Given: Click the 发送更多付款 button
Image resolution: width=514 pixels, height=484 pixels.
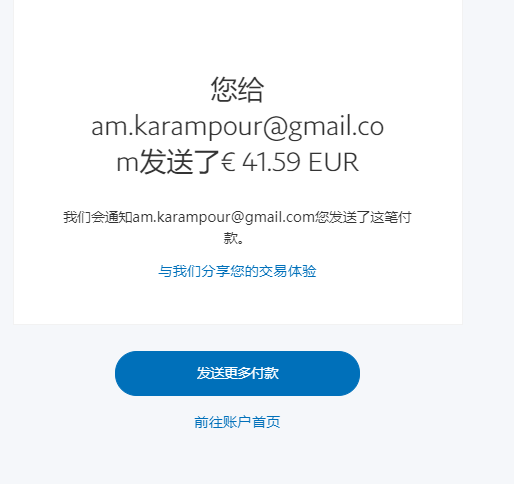Looking at the screenshot, I should [x=237, y=373].
